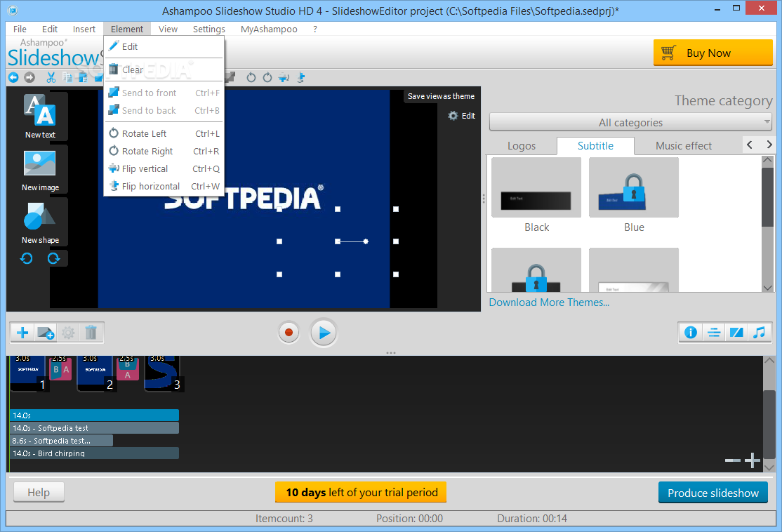Click the music note icon
The image size is (782, 532).
click(759, 333)
